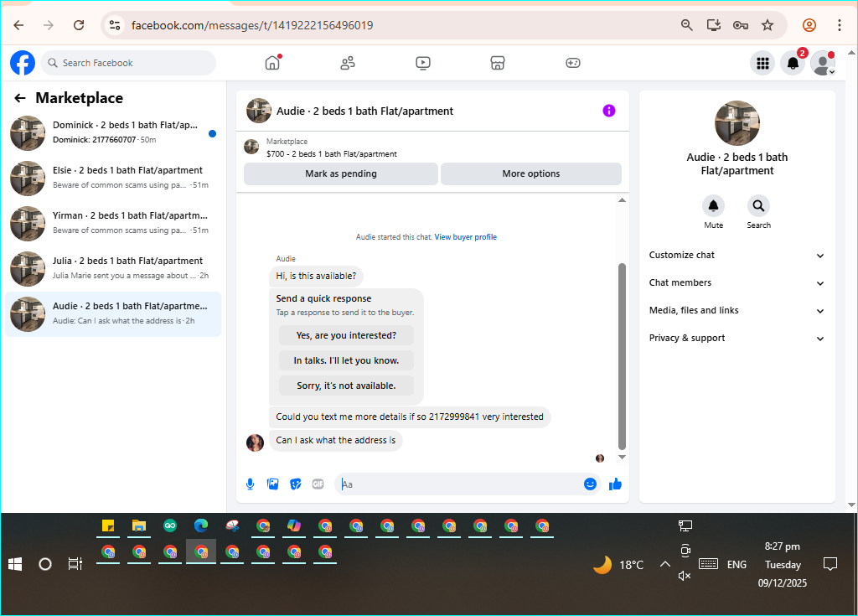Mute this conversation with bell icon

click(714, 206)
